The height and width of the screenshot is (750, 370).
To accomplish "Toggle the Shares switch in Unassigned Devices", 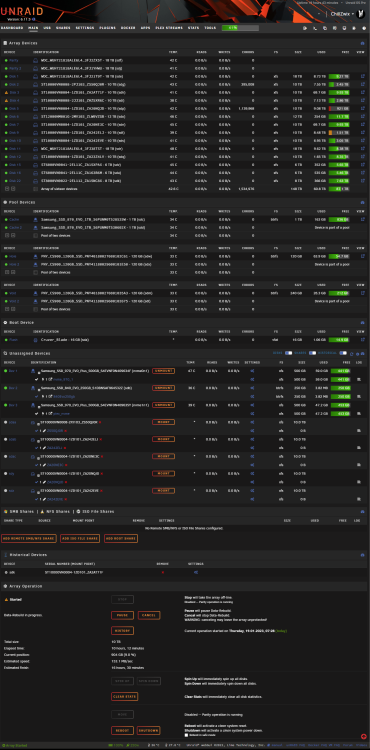I will pyautogui.click(x=312, y=353).
